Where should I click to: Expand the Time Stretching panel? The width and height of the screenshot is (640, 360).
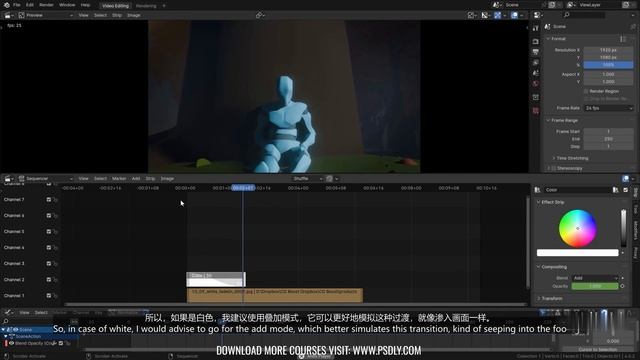(x=571, y=158)
